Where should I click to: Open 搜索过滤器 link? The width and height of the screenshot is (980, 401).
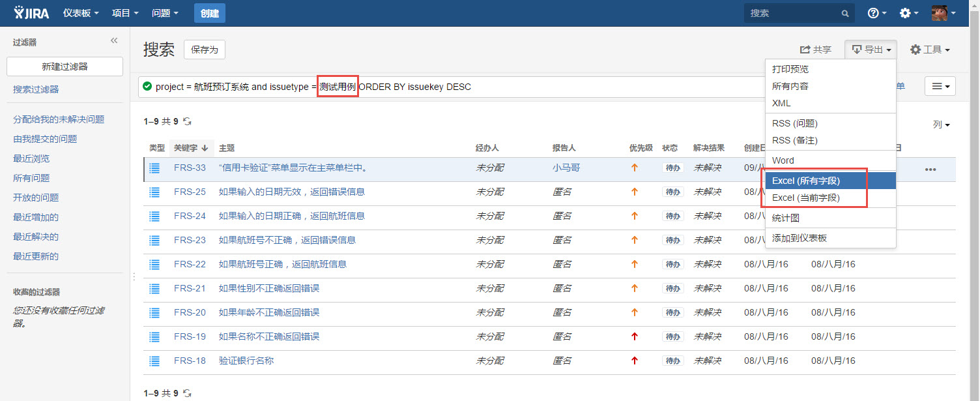coord(36,89)
